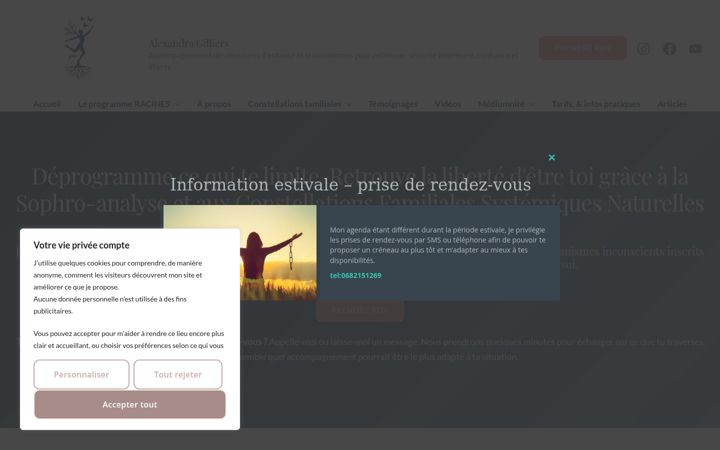
Task: Click the hero button behind the popup
Action: [360, 310]
